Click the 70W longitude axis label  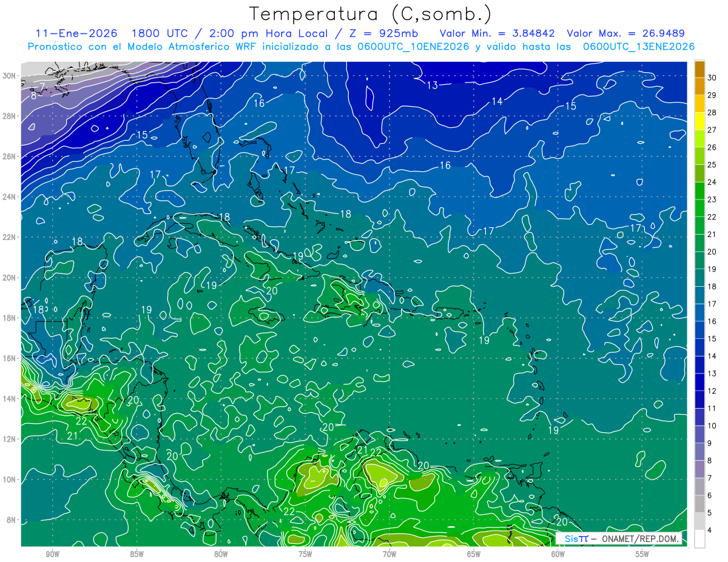pos(389,554)
